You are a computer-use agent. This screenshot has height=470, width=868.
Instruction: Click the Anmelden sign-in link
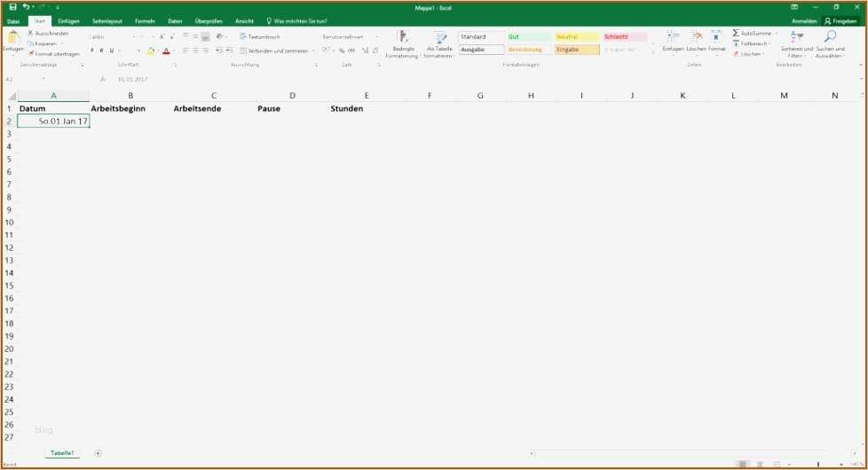804,21
